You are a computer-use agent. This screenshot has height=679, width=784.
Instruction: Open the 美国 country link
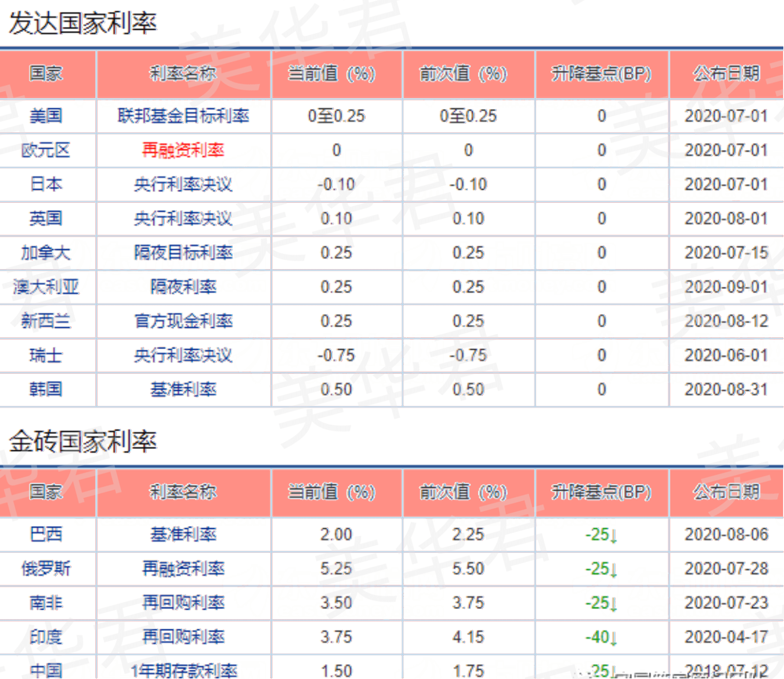46,116
